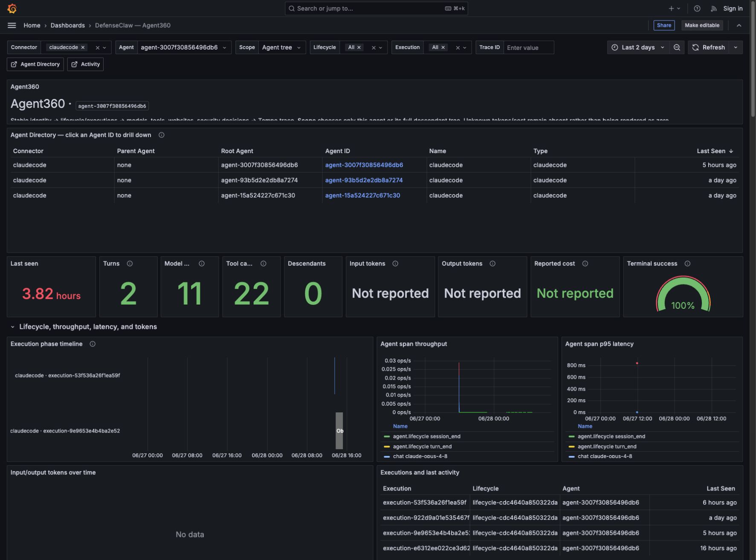
Task: Clear all Connector filter values
Action: (x=97, y=48)
